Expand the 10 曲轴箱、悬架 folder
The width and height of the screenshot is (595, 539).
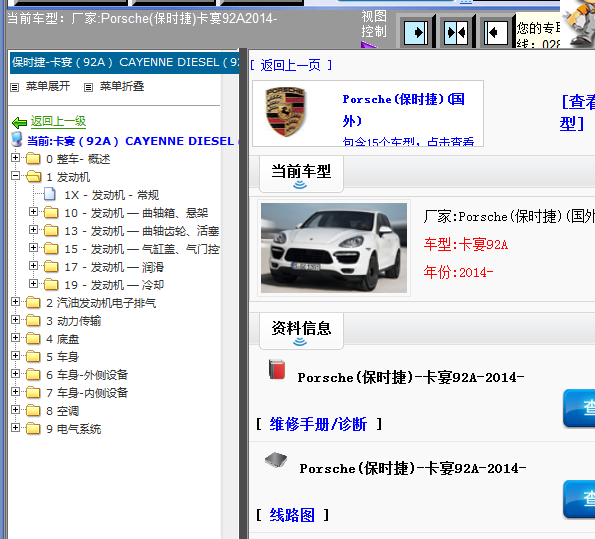(33, 212)
